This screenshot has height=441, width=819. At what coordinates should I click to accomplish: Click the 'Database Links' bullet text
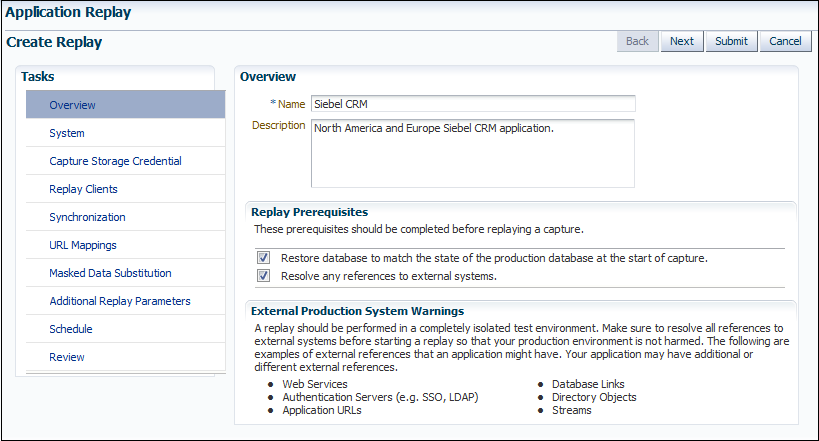pos(588,384)
